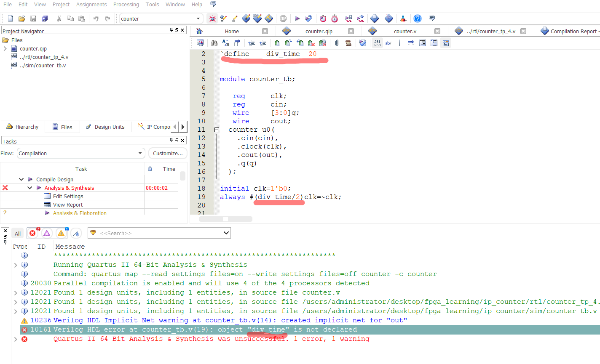Create a new file with the New icon
600x364 pixels.
coord(11,19)
